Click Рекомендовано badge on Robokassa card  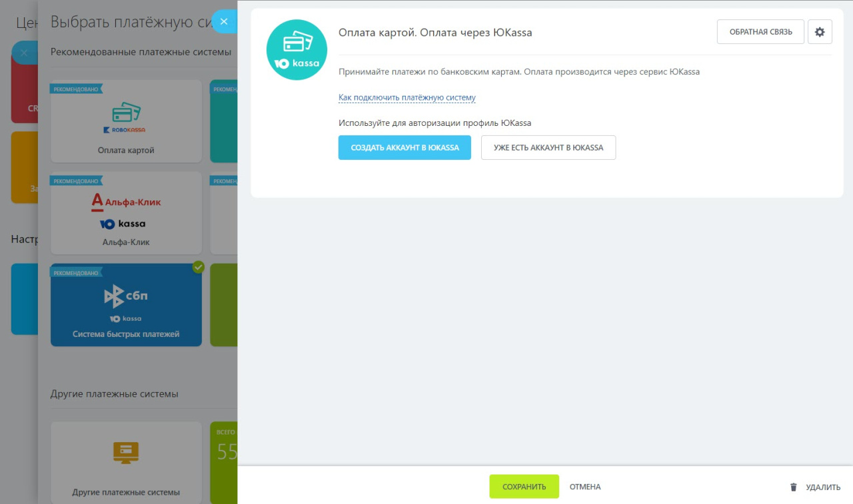(x=75, y=89)
